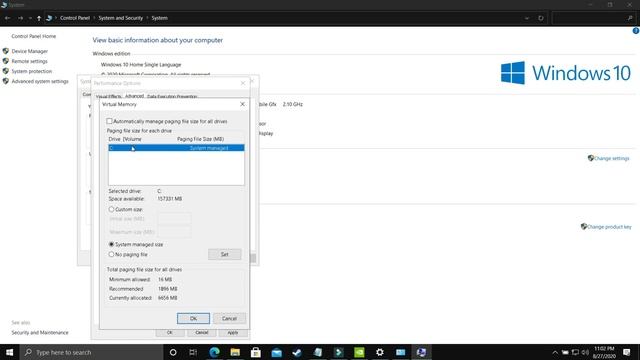Click Control Panel breadcrumb

coord(75,18)
